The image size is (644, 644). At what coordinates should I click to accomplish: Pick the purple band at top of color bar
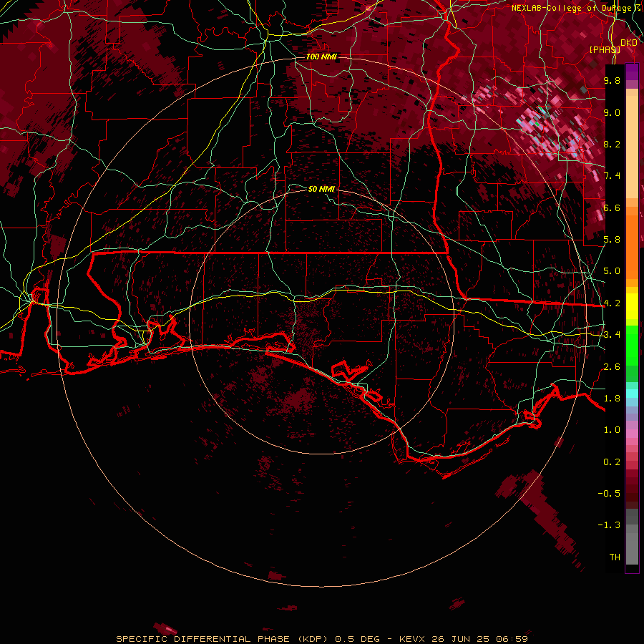[x=632, y=72]
